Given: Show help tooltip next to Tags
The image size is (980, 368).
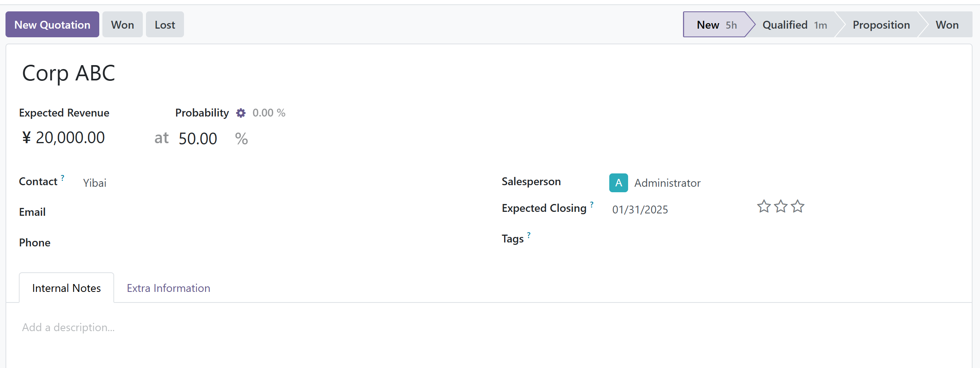Looking at the screenshot, I should coord(528,235).
